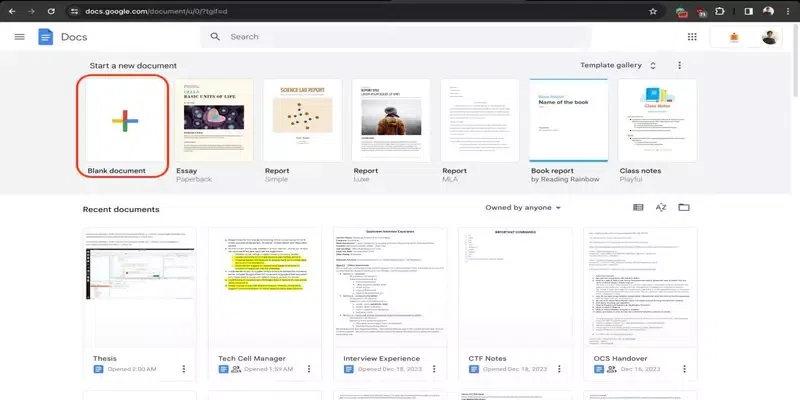Viewport: 800px width, 400px height.
Task: Open more options for Tech Cell Manager
Action: coord(309,369)
